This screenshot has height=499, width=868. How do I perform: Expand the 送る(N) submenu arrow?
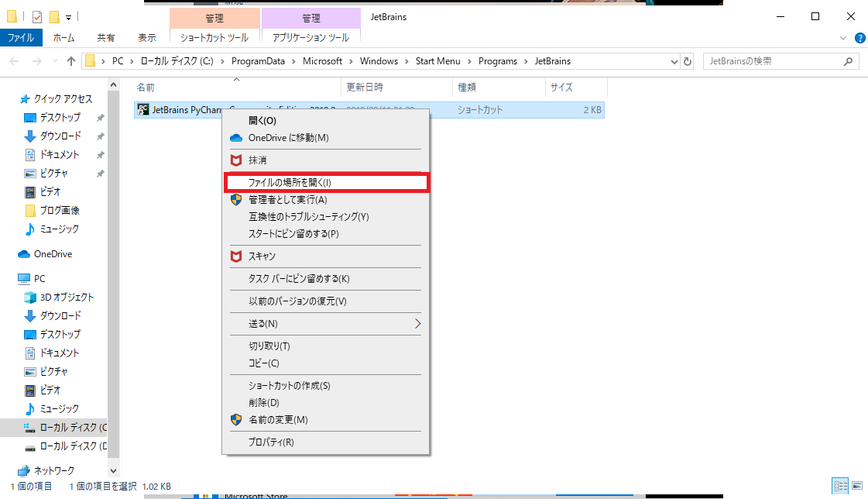(x=417, y=324)
